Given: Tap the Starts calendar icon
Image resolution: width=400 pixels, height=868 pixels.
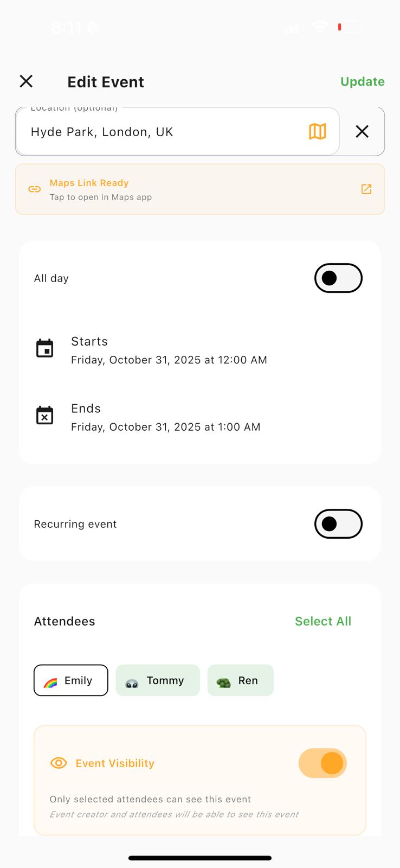Looking at the screenshot, I should tap(44, 348).
